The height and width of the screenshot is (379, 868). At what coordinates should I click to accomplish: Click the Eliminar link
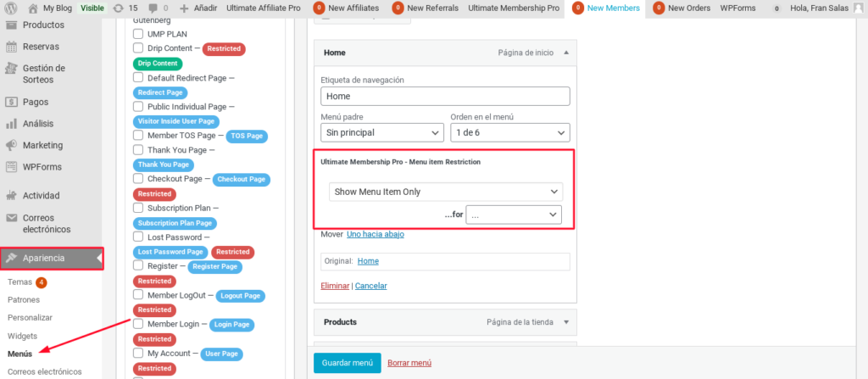[x=335, y=286]
